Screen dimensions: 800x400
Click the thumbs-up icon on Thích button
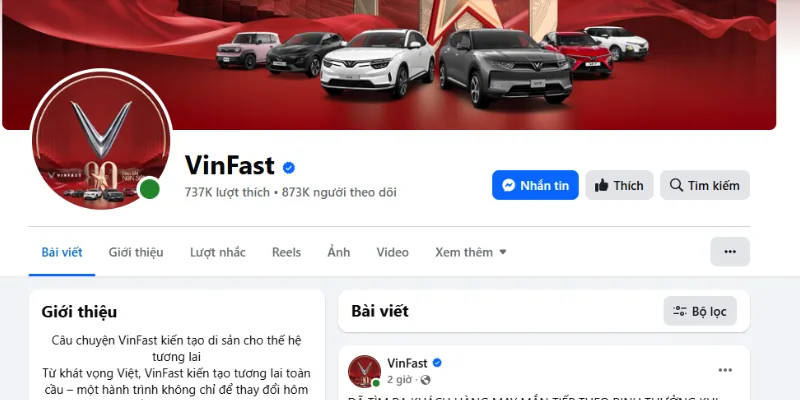[602, 185]
